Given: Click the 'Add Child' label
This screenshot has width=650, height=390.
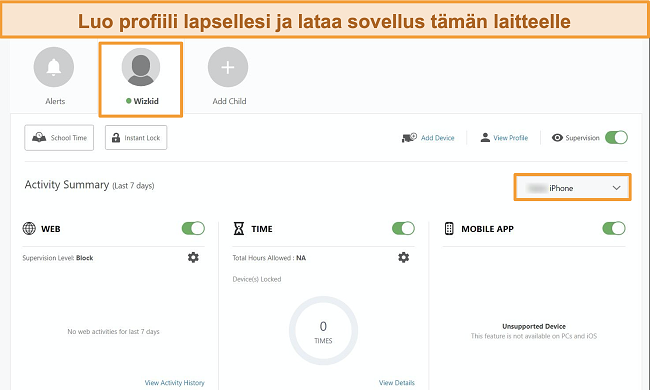Looking at the screenshot, I should click(229, 101).
